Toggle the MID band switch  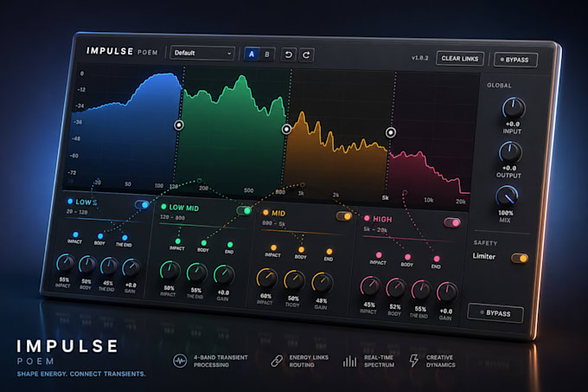tap(344, 216)
